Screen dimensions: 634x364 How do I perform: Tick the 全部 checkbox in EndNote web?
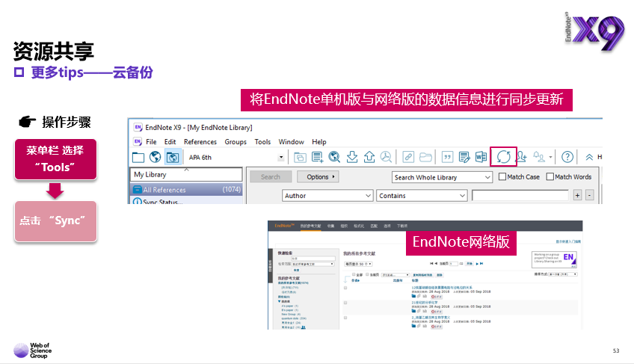(354, 274)
